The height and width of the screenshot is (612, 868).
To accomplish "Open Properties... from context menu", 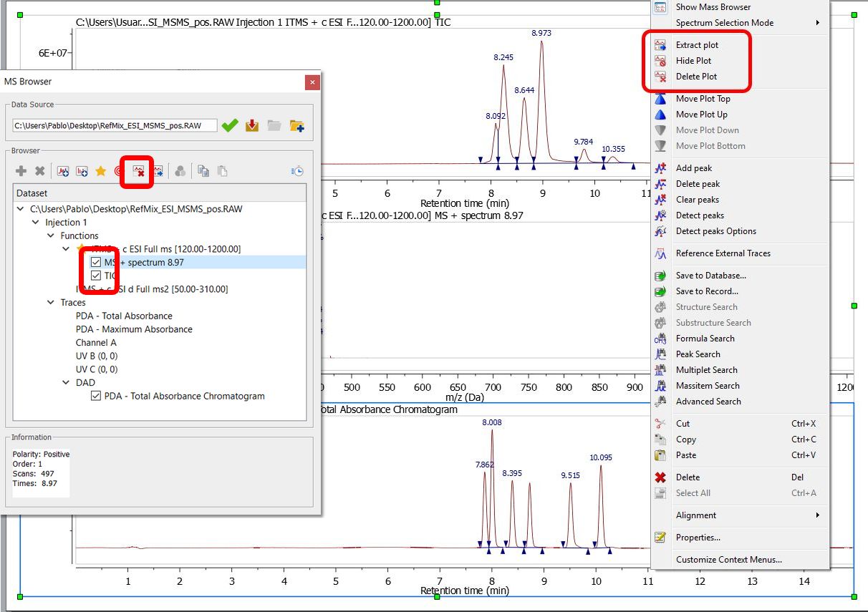I will tap(740, 538).
